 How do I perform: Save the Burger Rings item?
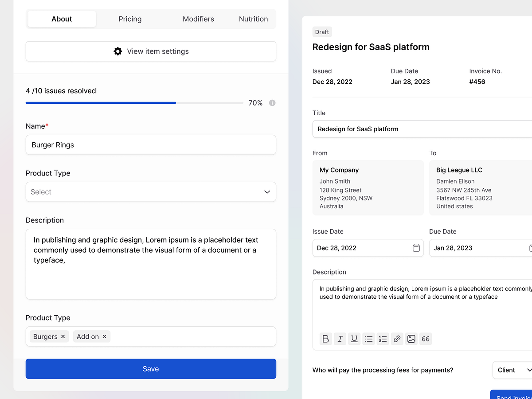pyautogui.click(x=151, y=368)
